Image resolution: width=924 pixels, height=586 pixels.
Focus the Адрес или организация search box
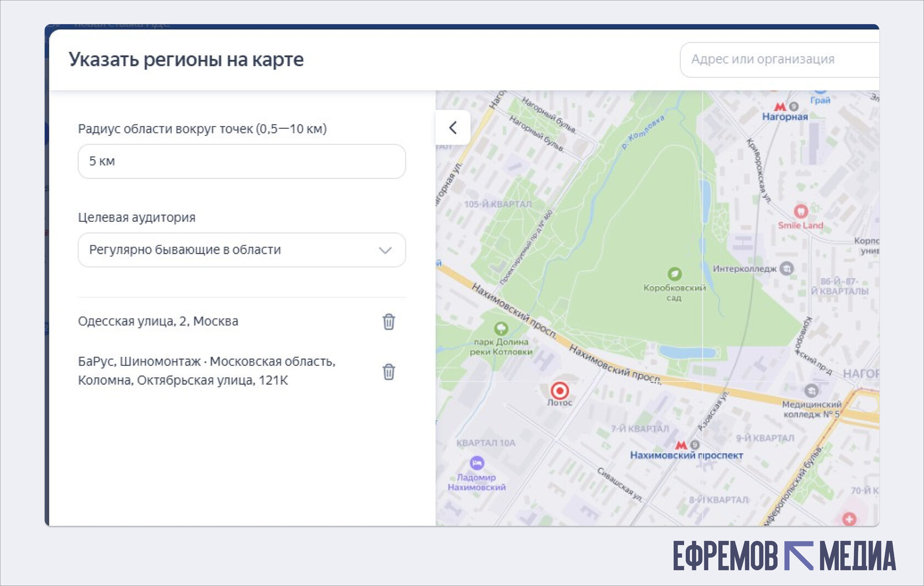(x=779, y=59)
